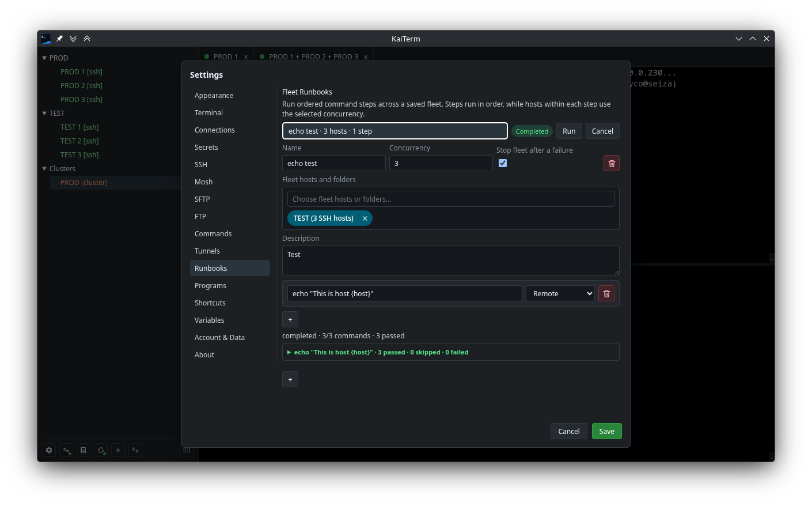Expand the echo step results row
This screenshot has width=812, height=506.
click(x=451, y=352)
